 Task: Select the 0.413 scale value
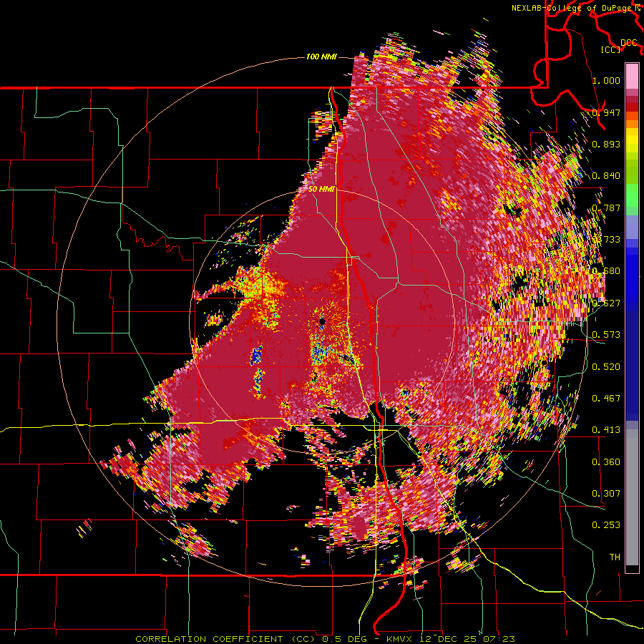[x=606, y=430]
